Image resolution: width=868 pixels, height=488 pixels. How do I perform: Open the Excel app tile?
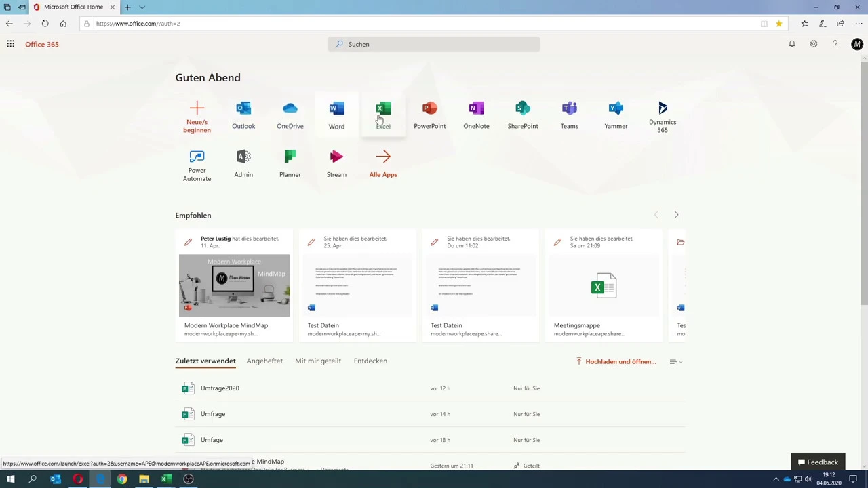383,115
